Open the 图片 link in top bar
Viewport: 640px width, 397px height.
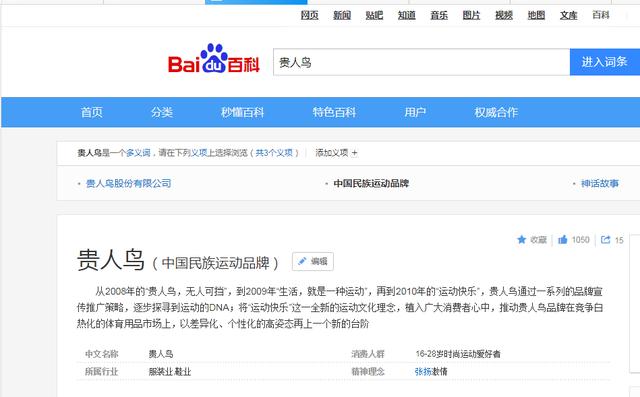click(x=471, y=16)
